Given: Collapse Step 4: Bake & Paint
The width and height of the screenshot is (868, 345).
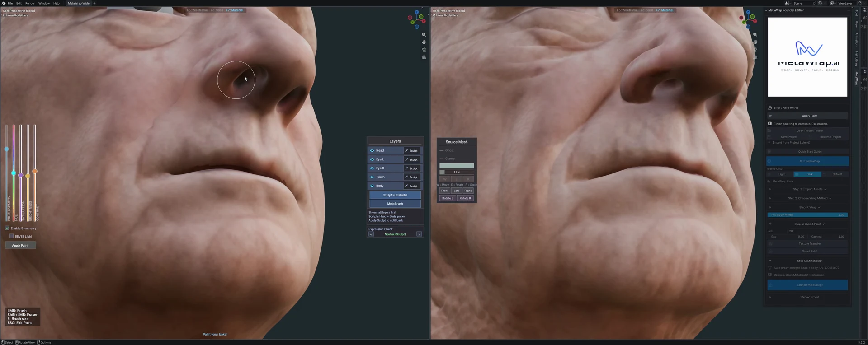Looking at the screenshot, I should coord(809,224).
